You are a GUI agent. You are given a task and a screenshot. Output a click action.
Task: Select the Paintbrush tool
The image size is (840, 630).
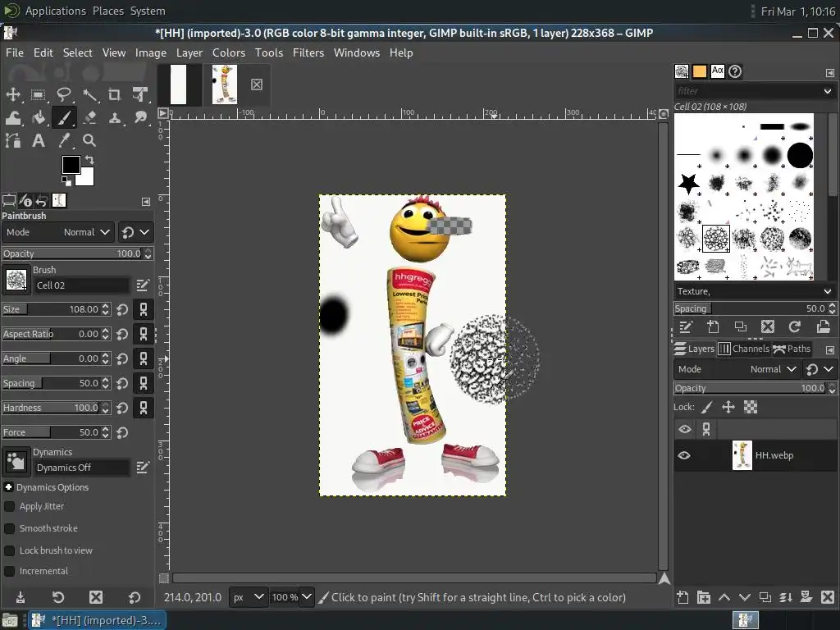tap(64, 118)
